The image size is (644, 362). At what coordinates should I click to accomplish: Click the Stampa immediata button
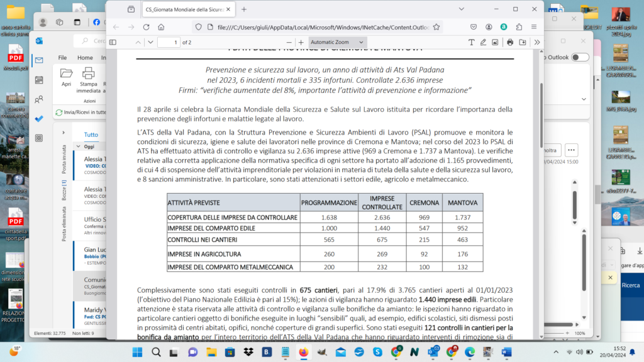coord(88,77)
